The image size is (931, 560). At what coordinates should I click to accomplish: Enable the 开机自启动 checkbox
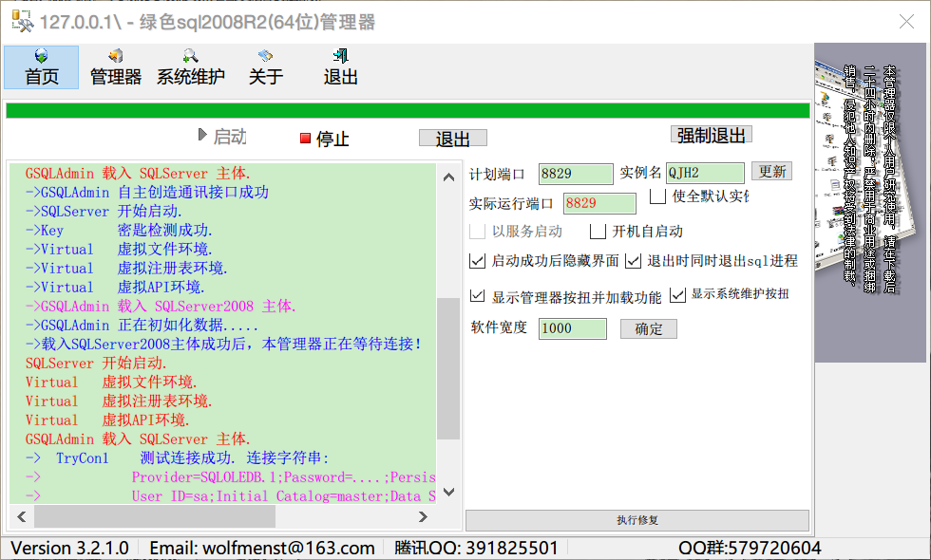tap(598, 231)
